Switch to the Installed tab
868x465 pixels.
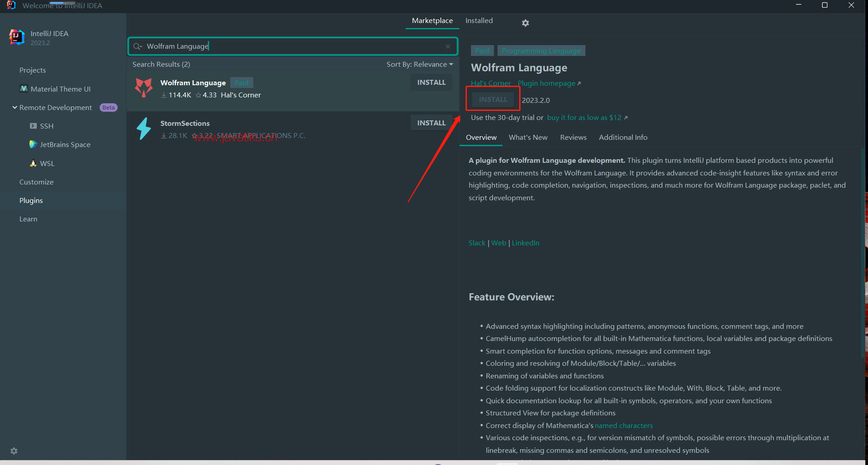tap(479, 21)
